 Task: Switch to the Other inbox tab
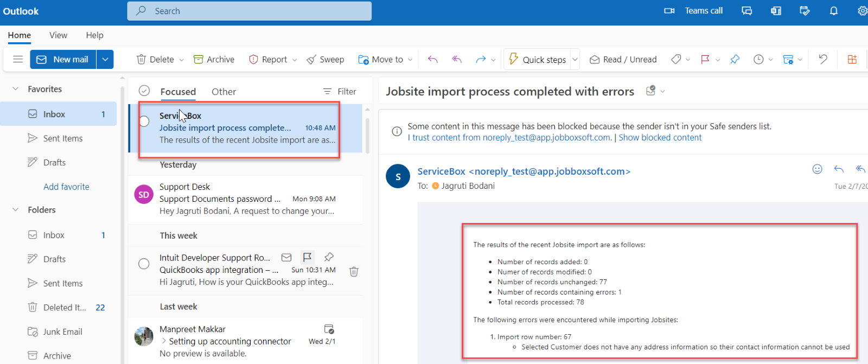pos(224,92)
